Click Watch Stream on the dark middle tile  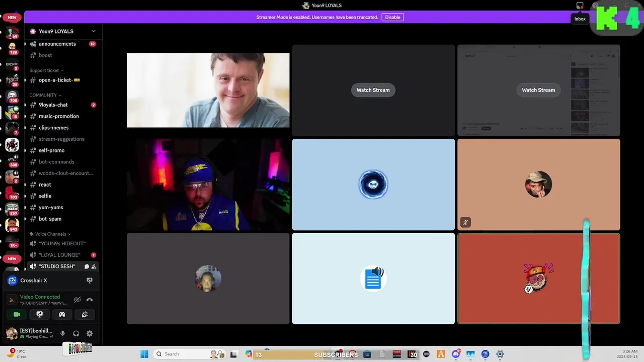point(373,90)
